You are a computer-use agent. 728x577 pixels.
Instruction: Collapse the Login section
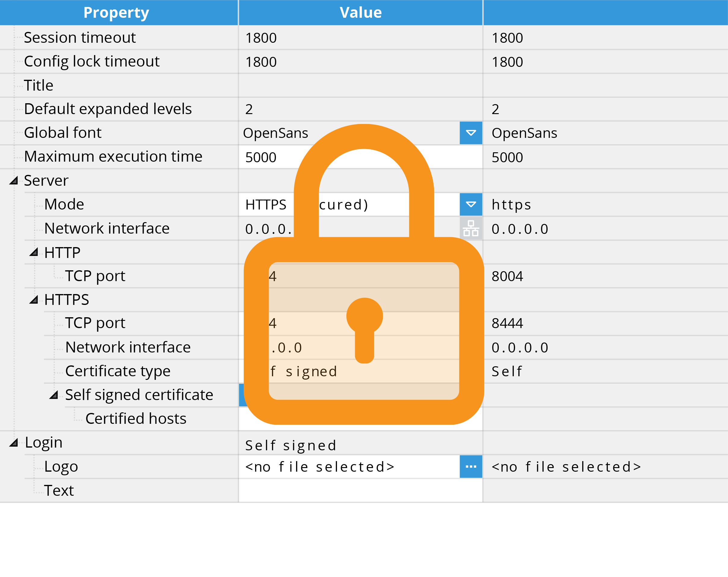[14, 442]
